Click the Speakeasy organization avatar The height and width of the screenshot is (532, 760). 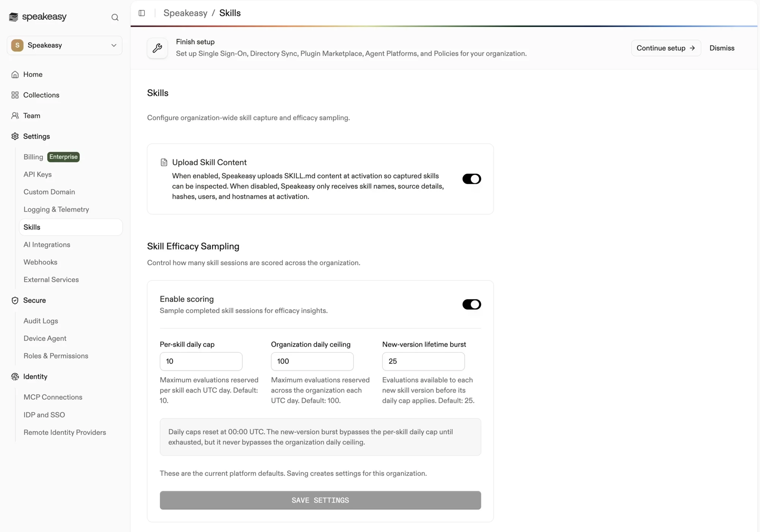pos(17,45)
